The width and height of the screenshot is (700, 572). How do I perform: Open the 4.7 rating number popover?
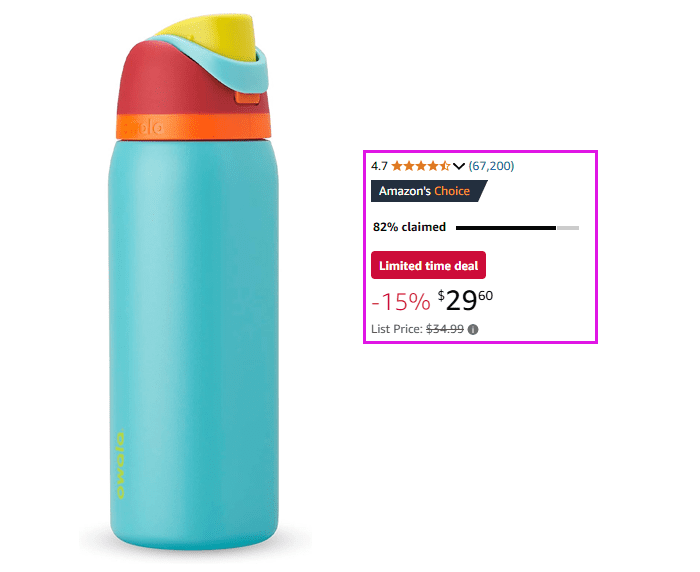379,166
